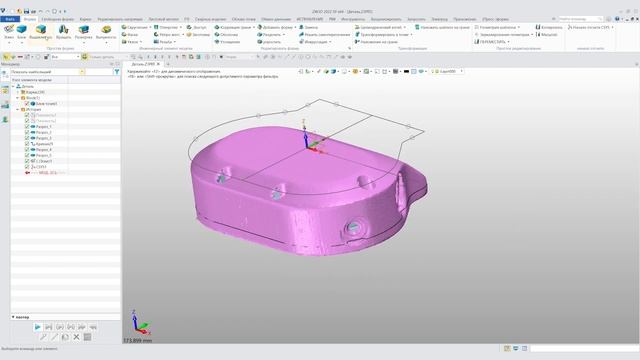640x360 pixels.
Task: Click the Деталь document tab
Action: point(142,64)
